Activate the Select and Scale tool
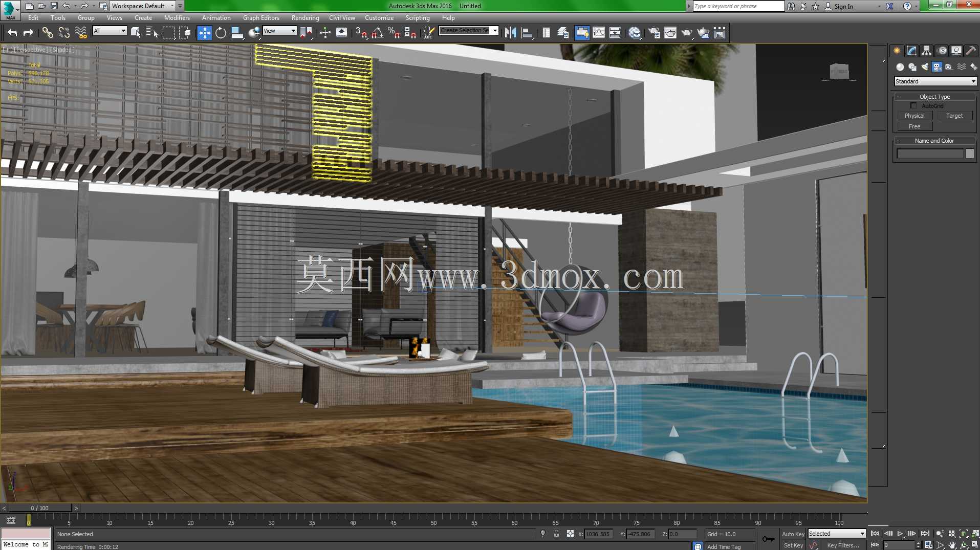980x550 pixels. click(x=237, y=33)
